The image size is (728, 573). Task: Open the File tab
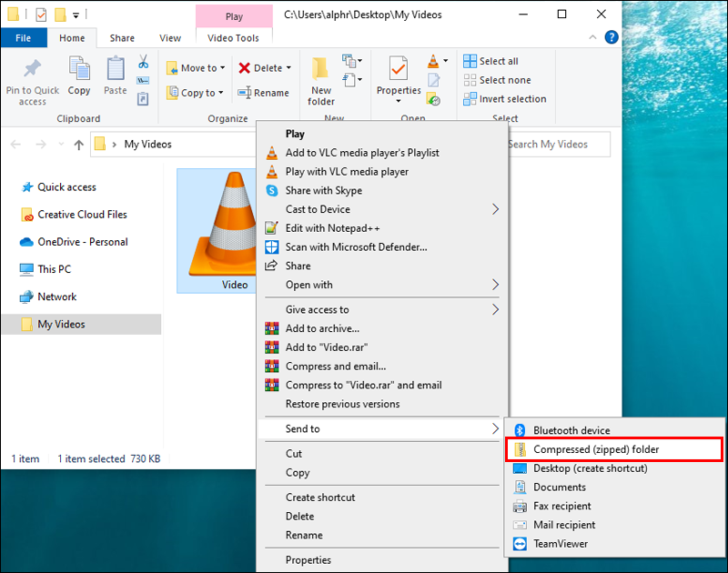[24, 38]
